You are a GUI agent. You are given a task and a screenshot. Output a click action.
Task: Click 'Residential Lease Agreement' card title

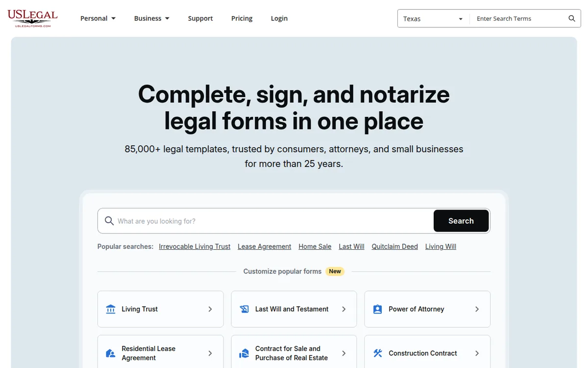(x=148, y=353)
